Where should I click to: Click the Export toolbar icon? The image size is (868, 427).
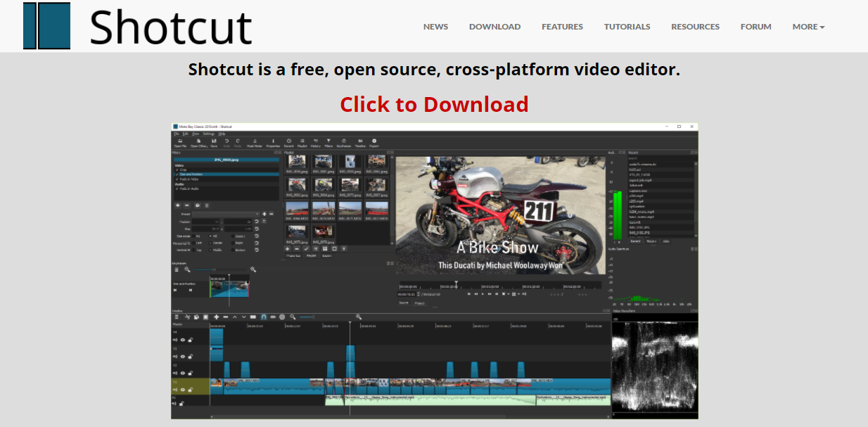(374, 143)
